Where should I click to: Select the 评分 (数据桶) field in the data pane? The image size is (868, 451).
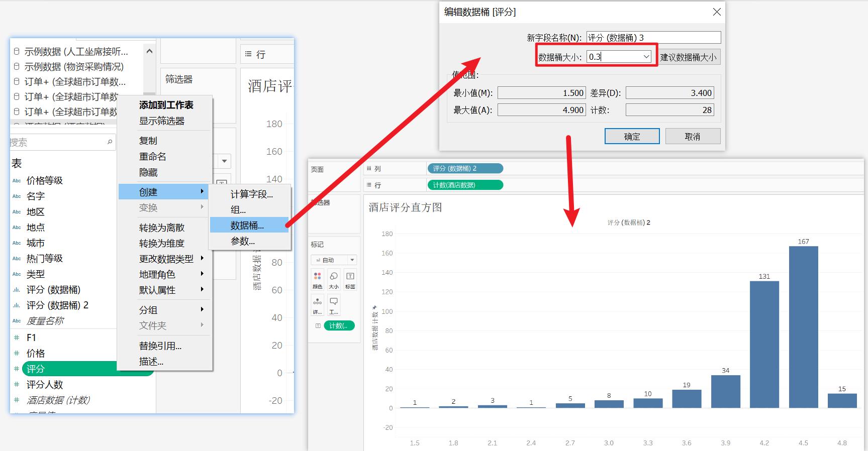pos(53,290)
